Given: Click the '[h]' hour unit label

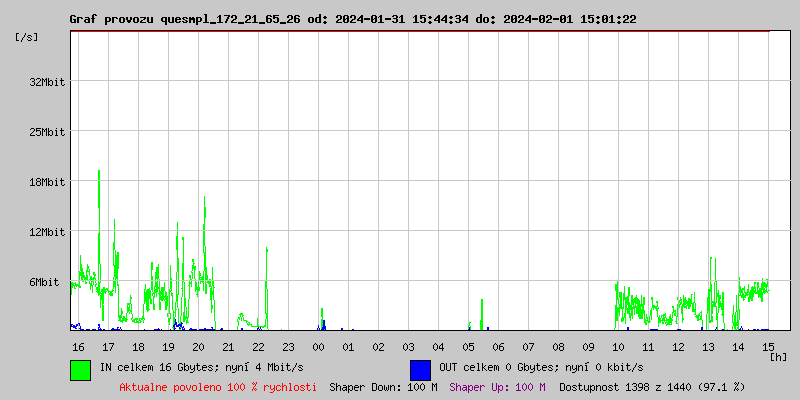Looking at the screenshot, I should (x=778, y=356).
